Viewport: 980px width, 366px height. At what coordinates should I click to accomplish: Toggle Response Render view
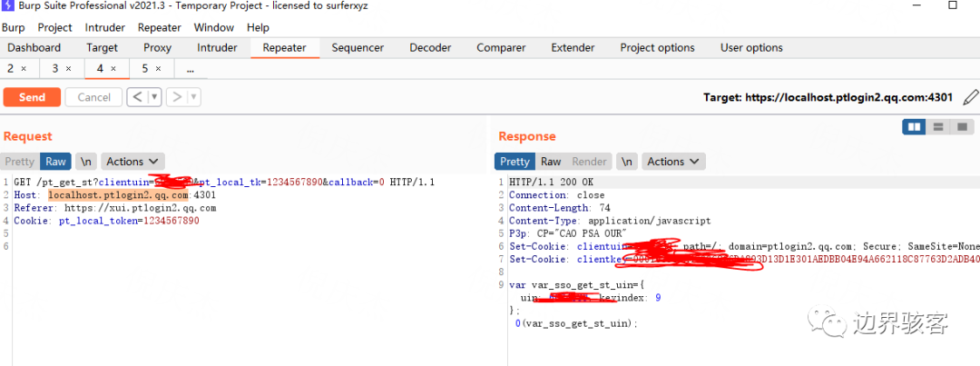590,162
